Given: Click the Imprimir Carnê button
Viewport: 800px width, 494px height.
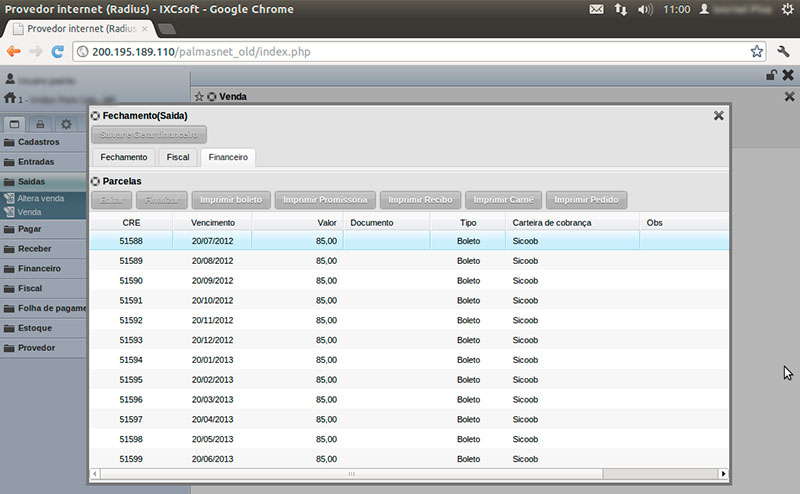Looking at the screenshot, I should tap(503, 200).
